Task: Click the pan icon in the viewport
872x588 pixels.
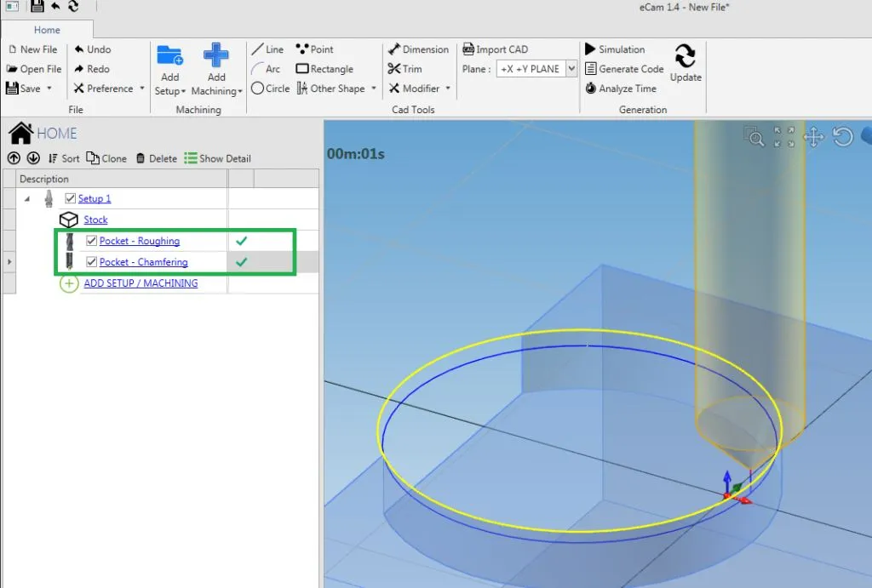Action: click(813, 136)
